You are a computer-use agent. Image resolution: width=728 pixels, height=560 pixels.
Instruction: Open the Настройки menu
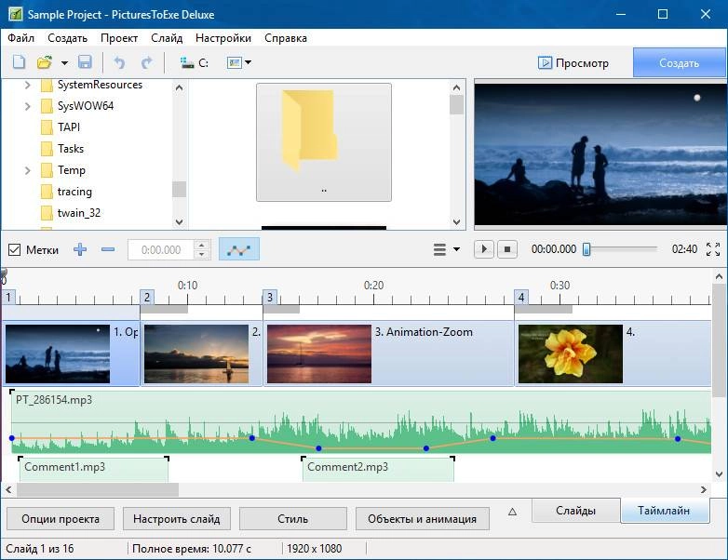[x=223, y=38]
